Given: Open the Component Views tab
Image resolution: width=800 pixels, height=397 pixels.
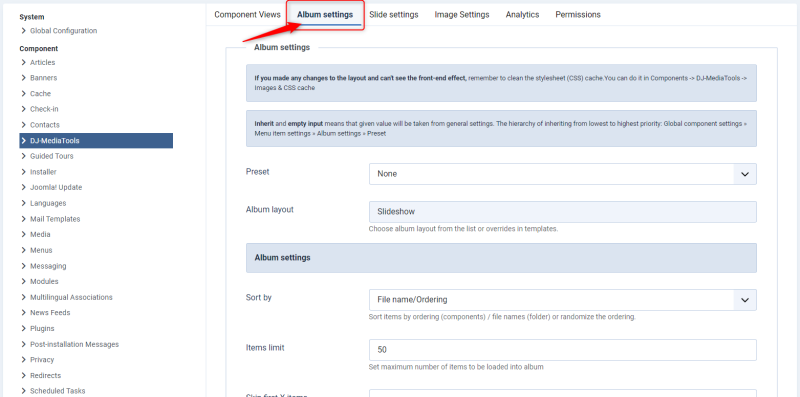Looking at the screenshot, I should 247,15.
